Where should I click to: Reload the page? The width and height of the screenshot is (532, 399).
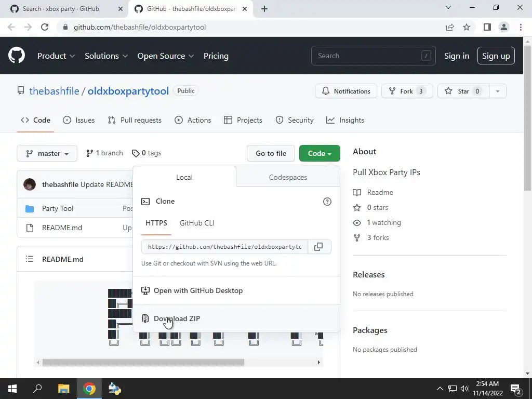(45, 27)
